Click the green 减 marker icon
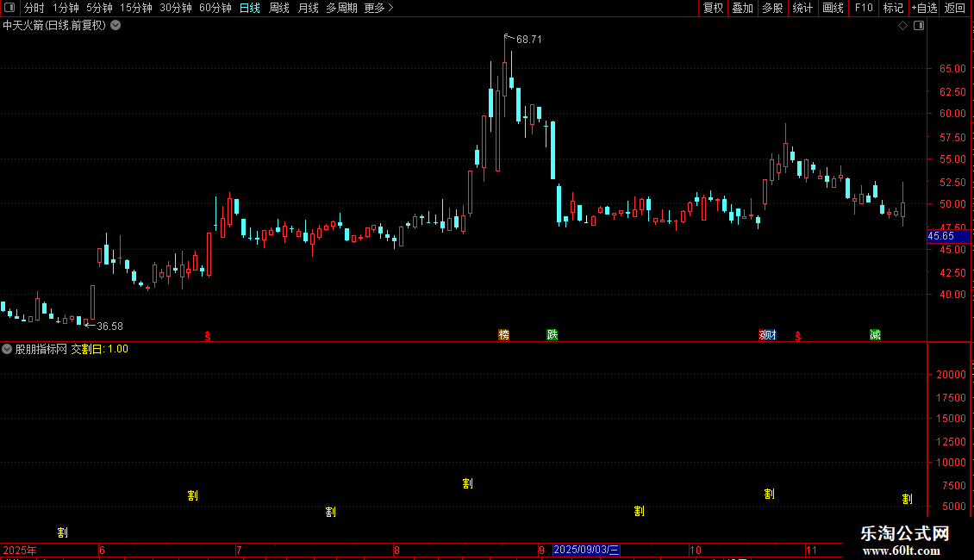This screenshot has width=974, height=560. point(875,335)
